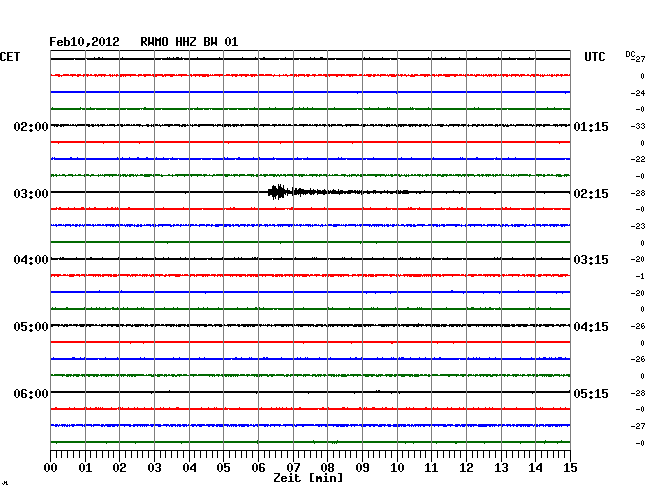The image size is (650, 494).
Task: Click the -27 DC offset value
Action: tap(638, 426)
